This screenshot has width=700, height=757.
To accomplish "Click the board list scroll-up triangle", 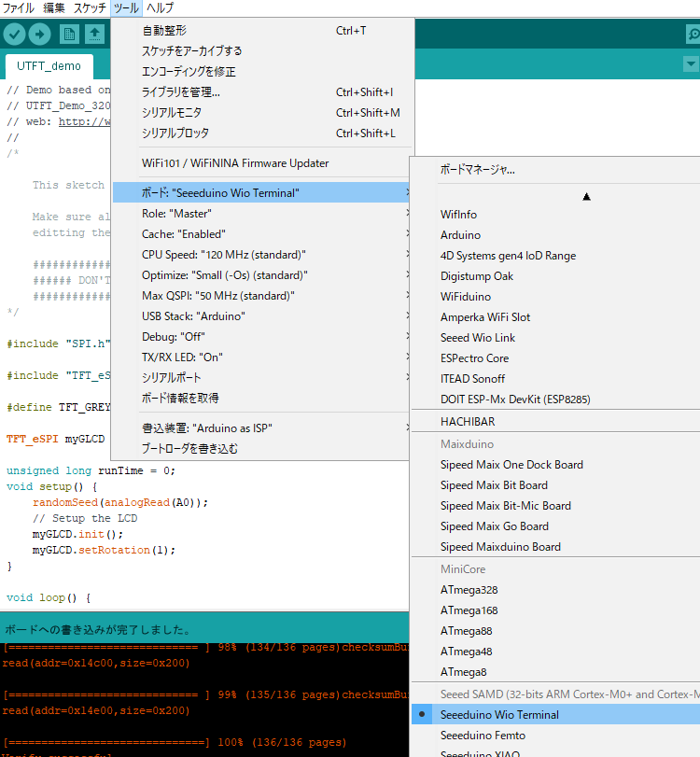I will pyautogui.click(x=586, y=197).
